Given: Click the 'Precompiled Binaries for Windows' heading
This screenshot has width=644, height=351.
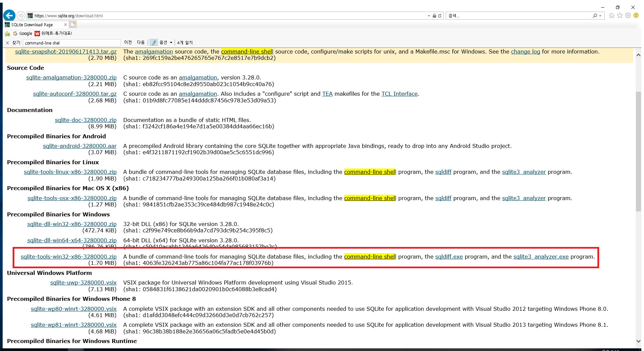Looking at the screenshot, I should 59,214.
